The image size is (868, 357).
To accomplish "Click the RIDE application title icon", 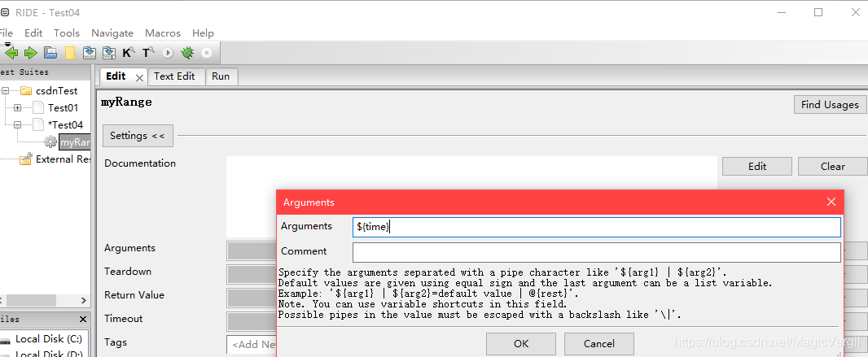I will click(4, 12).
